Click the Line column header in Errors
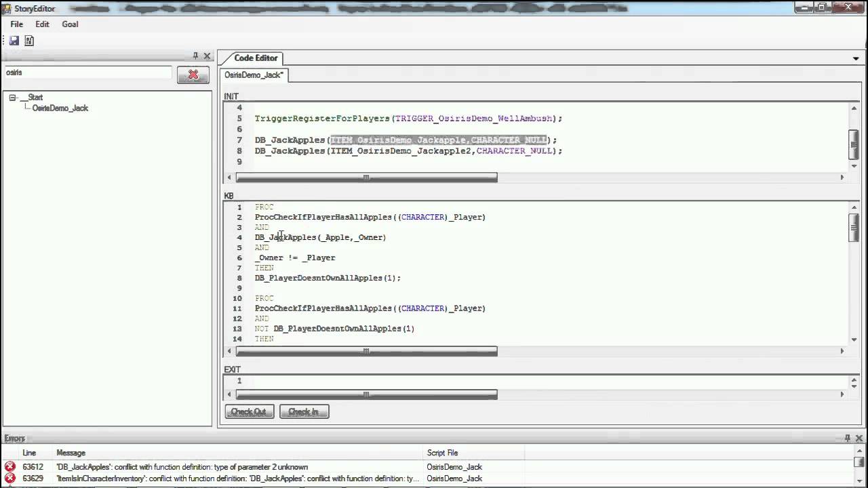This screenshot has width=868, height=488. click(30, 453)
